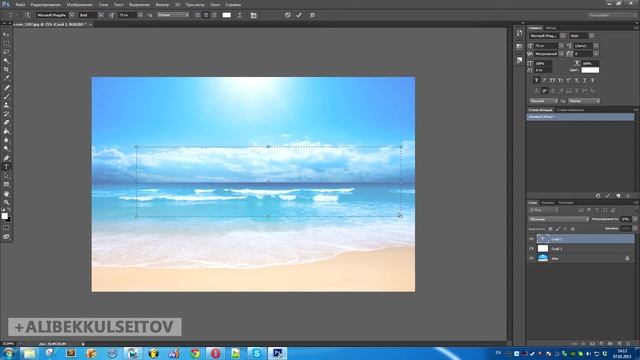Select the Rectangular Marquee tool

pyautogui.click(x=6, y=43)
